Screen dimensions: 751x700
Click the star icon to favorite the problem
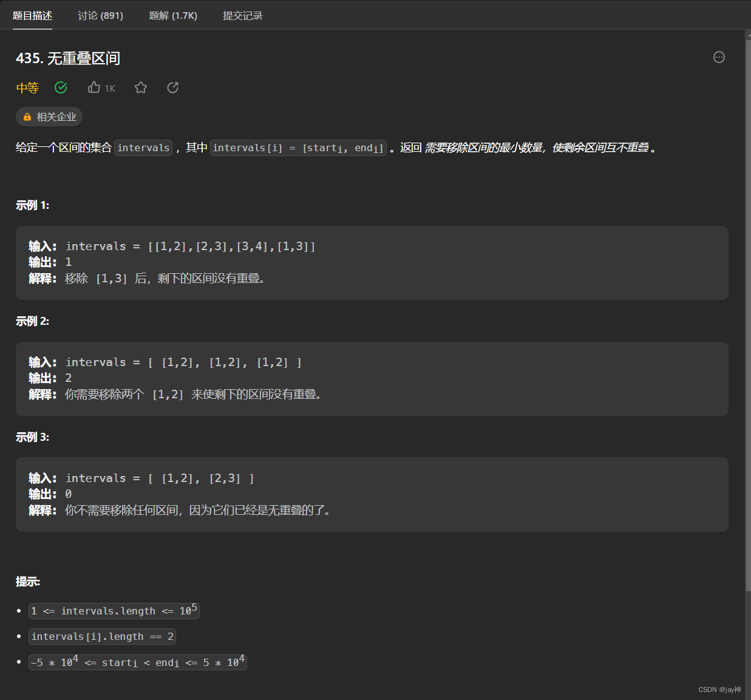[141, 87]
